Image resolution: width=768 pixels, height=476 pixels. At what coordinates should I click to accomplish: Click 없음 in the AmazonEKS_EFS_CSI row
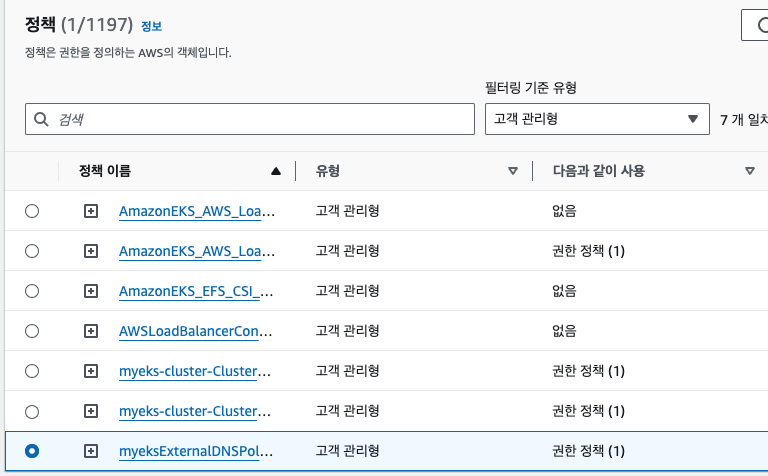click(564, 291)
